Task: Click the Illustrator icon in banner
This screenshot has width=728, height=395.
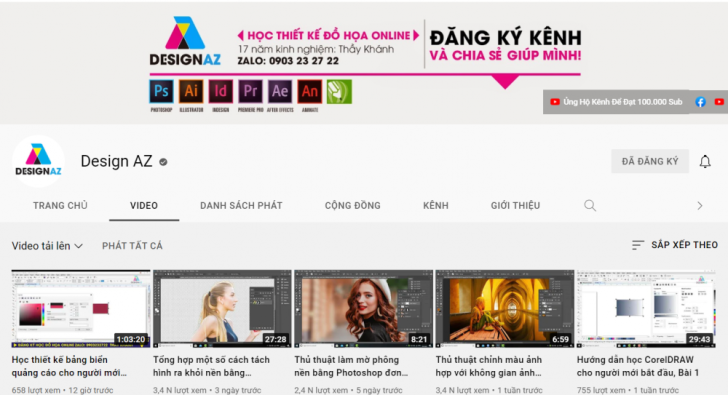Action: point(191,91)
